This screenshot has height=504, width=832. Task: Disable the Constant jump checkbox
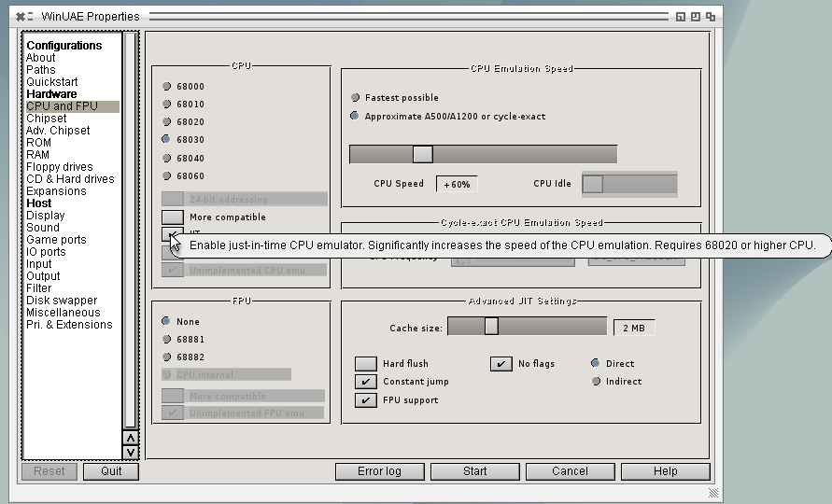[366, 382]
